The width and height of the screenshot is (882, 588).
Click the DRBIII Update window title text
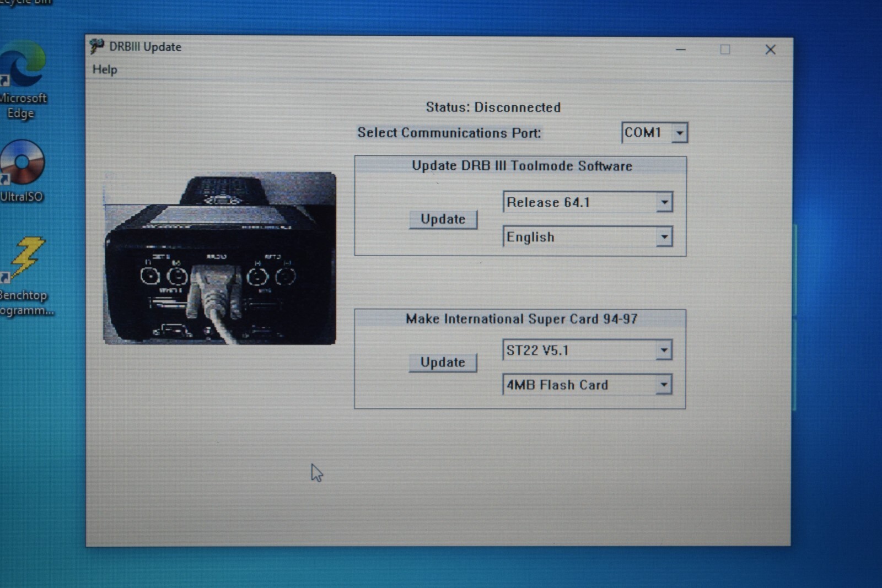point(145,47)
